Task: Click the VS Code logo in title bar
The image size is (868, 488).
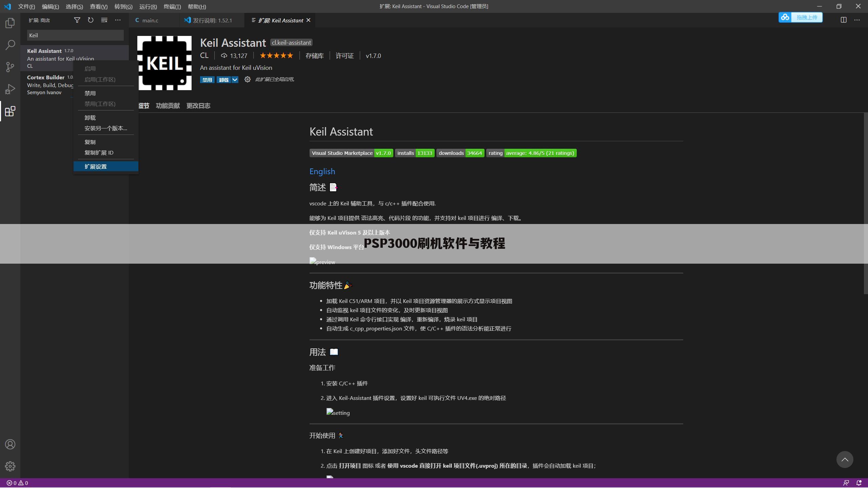Action: [x=7, y=6]
